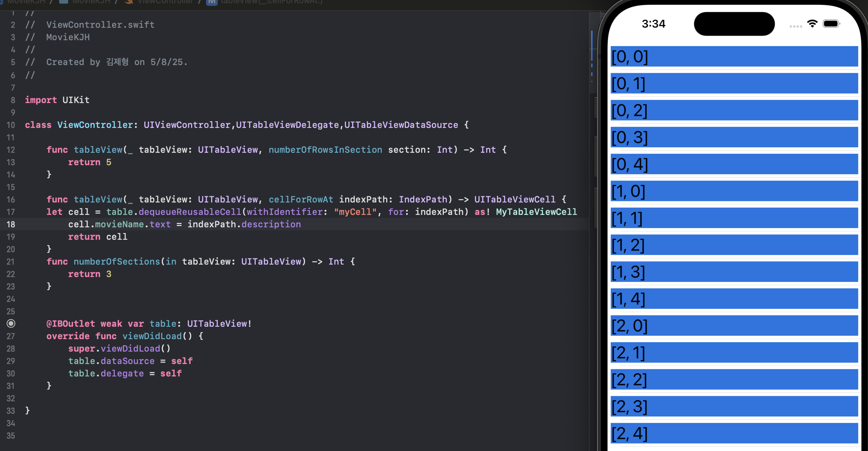The image size is (868, 451).
Task: Click the minimap scroll indicator beside editor
Action: tap(592, 48)
